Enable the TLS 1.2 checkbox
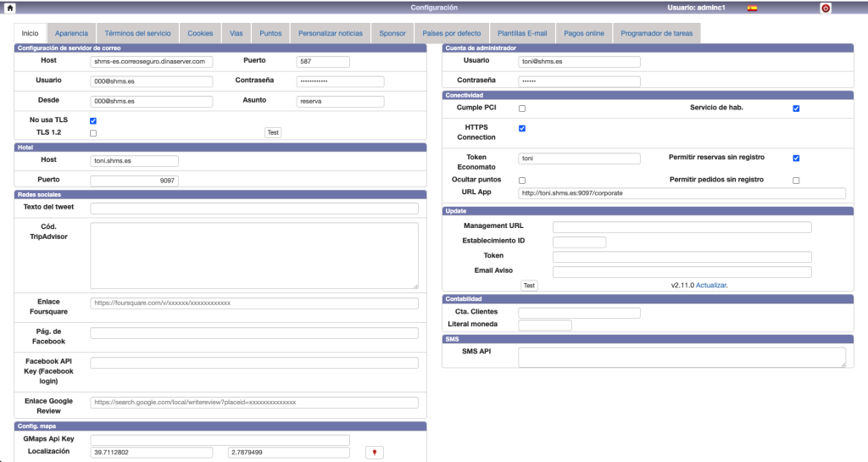 click(x=93, y=133)
